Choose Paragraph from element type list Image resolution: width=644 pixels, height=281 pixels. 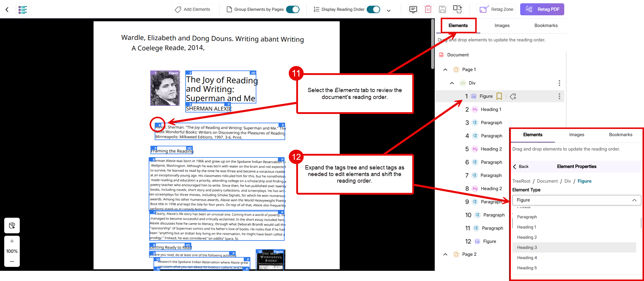pyautogui.click(x=574, y=217)
